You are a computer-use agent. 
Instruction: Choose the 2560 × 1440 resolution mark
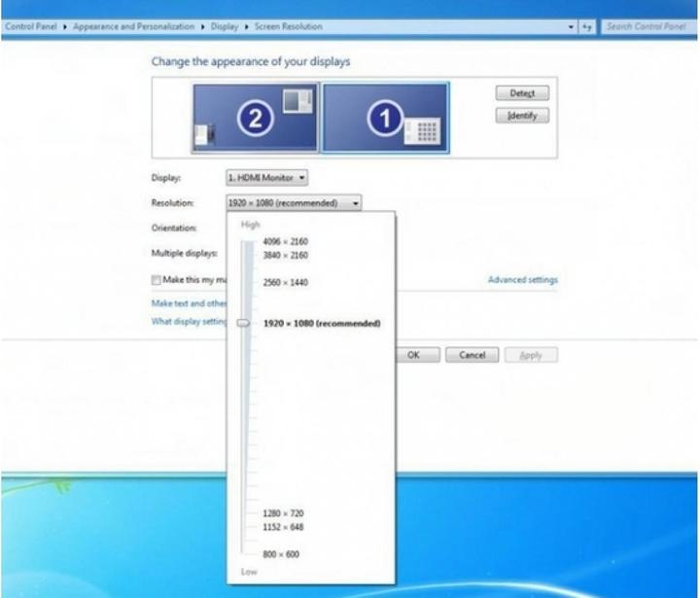[285, 282]
